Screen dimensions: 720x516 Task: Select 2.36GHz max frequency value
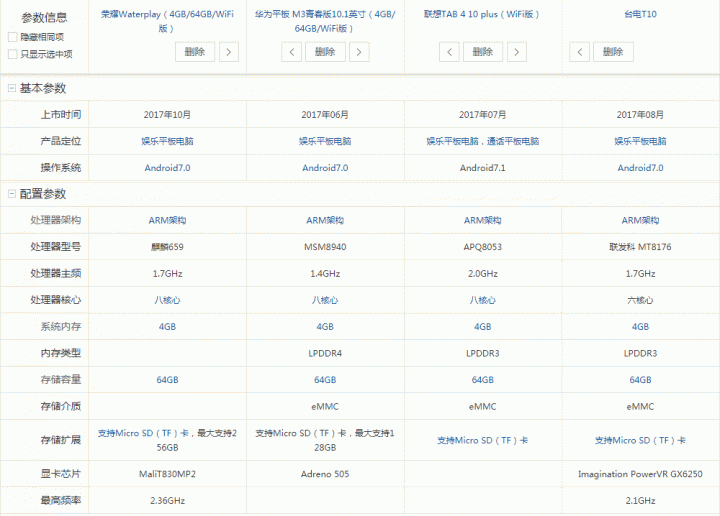167,500
